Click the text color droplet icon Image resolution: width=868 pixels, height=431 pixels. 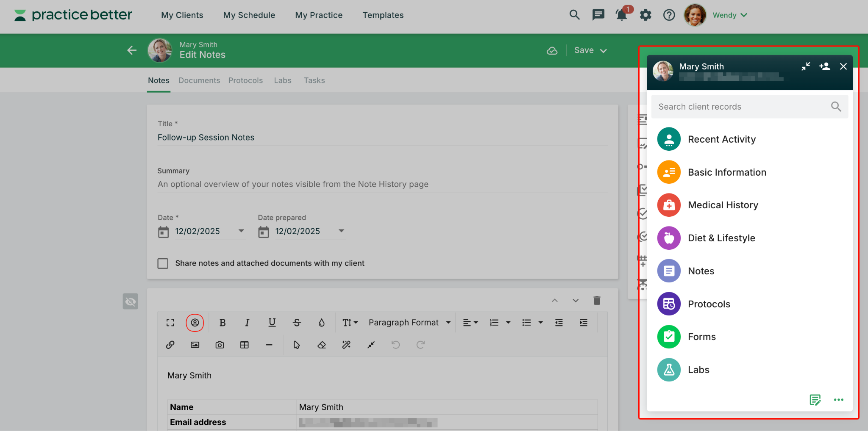click(x=322, y=323)
